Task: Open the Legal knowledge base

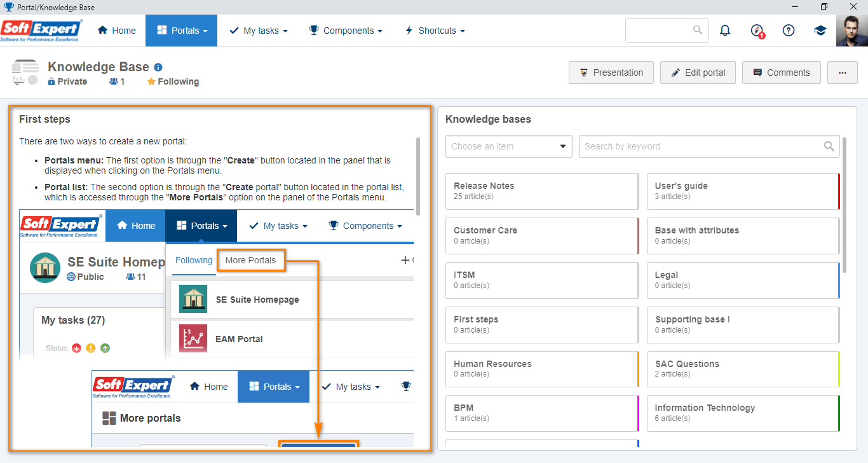Action: point(743,280)
